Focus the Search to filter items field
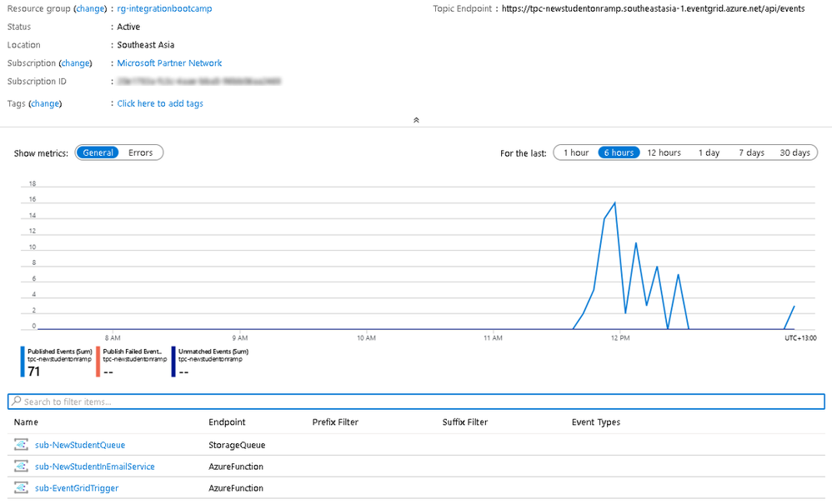This screenshot has width=832, height=504. [x=416, y=402]
